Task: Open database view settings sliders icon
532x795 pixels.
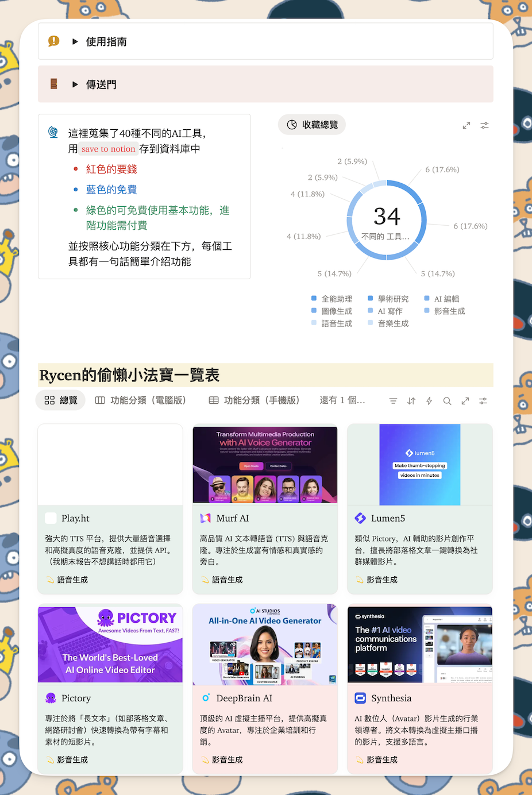Action: click(483, 401)
